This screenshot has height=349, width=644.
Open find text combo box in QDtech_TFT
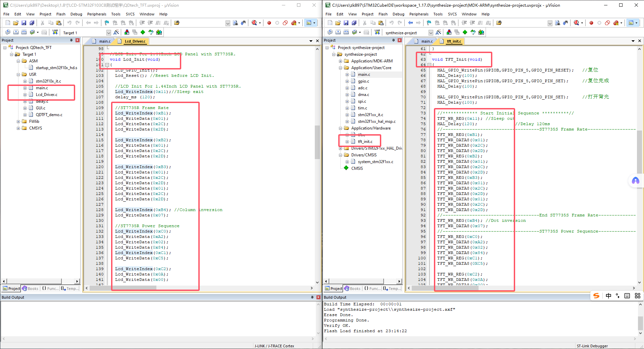[228, 23]
